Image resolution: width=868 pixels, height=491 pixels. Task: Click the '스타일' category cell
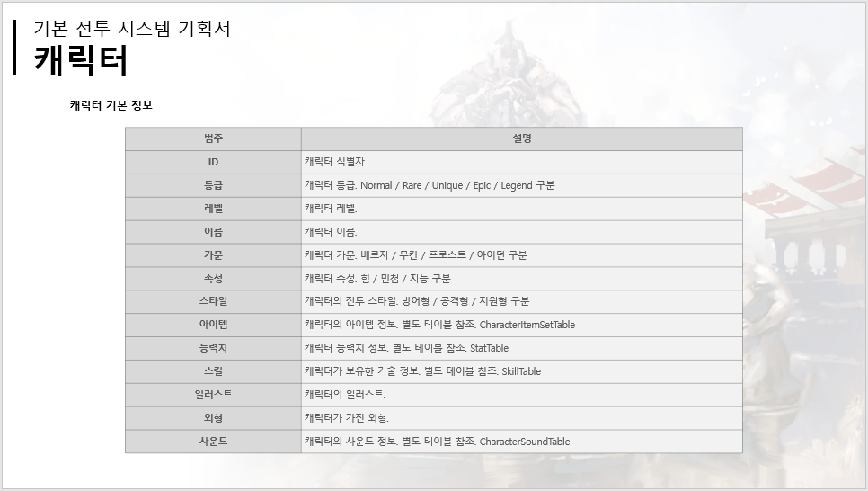click(213, 301)
